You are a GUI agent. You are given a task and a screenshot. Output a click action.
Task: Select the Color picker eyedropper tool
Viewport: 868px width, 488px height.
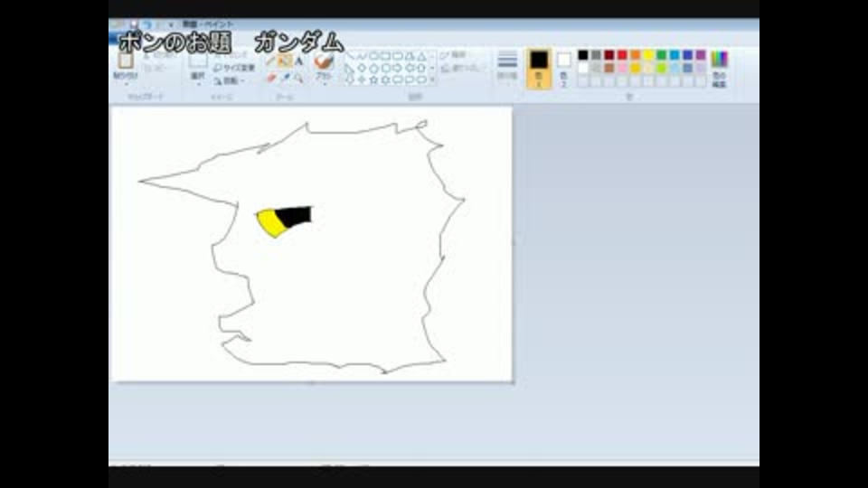pyautogui.click(x=285, y=79)
